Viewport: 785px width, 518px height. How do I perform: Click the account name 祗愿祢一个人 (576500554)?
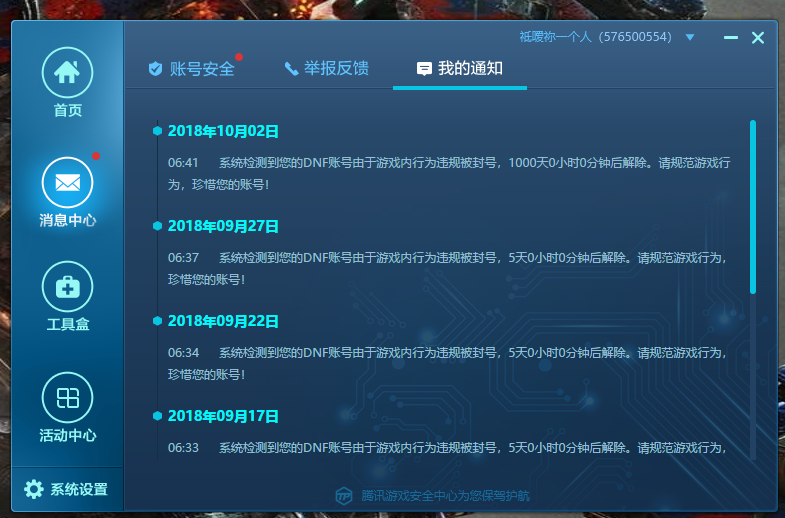coord(595,37)
